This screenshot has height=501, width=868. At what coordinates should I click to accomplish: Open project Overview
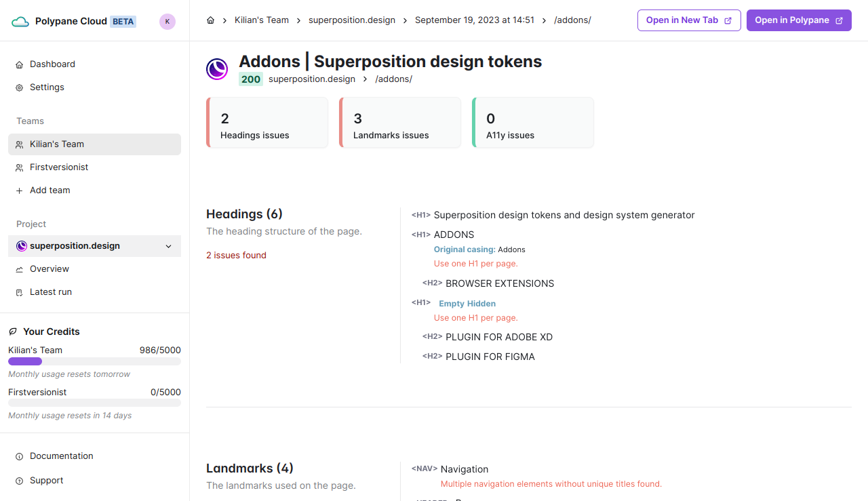point(95,269)
